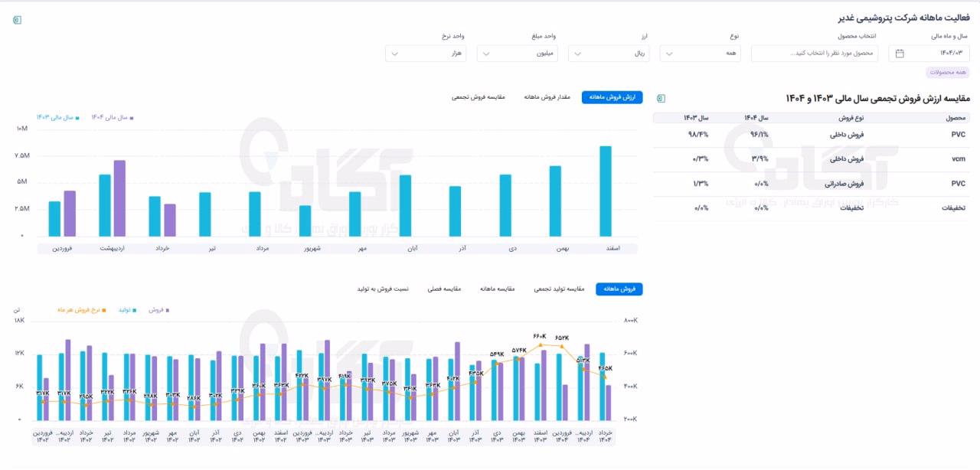Toggle the فروش legend series
The image size is (980, 470).
tap(158, 310)
